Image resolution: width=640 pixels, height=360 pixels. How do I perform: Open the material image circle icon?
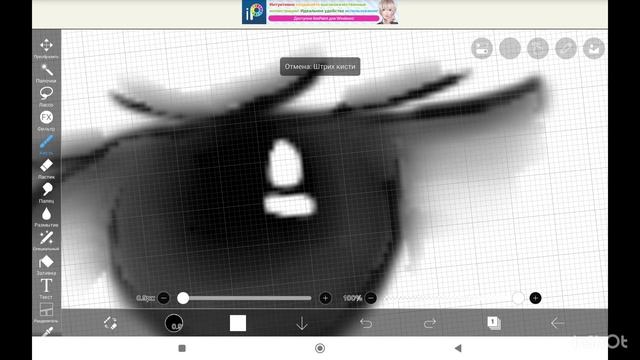[594, 49]
